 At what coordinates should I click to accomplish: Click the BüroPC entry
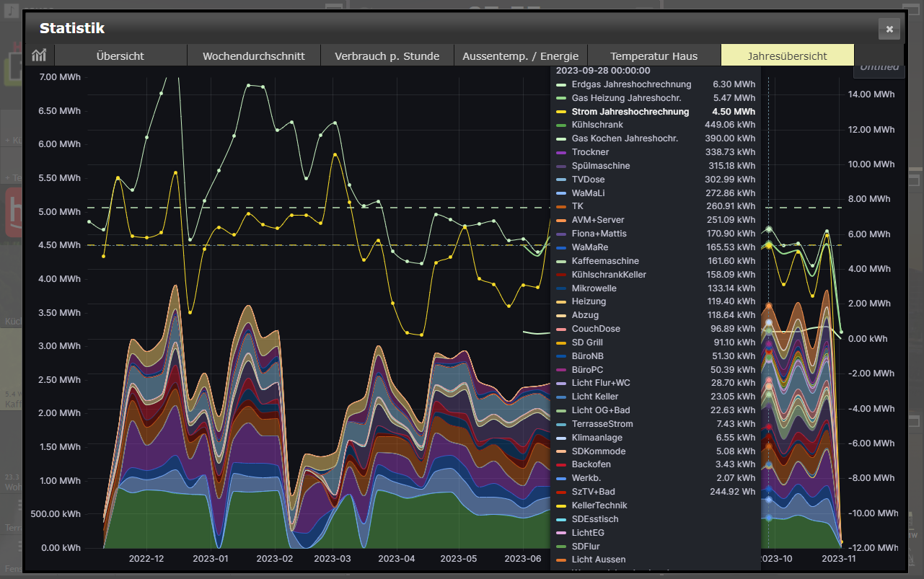coord(656,370)
